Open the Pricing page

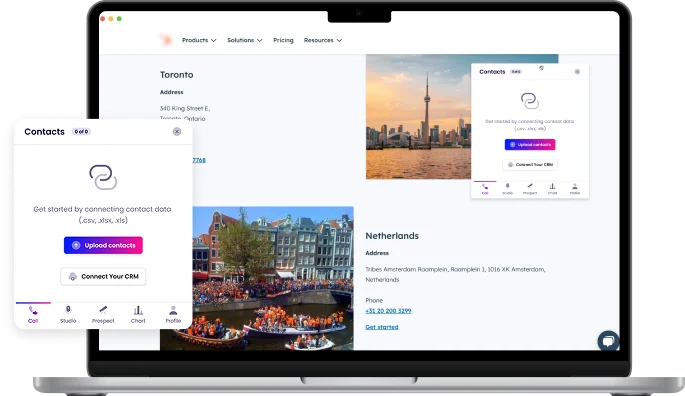pyautogui.click(x=283, y=40)
